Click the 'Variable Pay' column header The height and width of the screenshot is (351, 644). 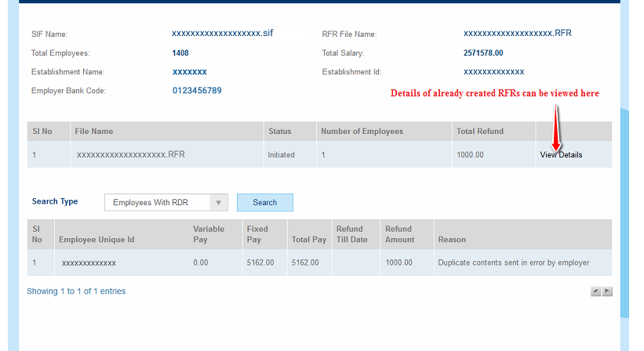pos(209,234)
